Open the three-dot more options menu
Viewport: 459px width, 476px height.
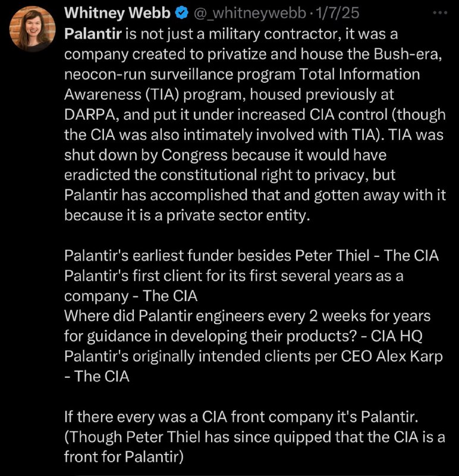(x=440, y=12)
